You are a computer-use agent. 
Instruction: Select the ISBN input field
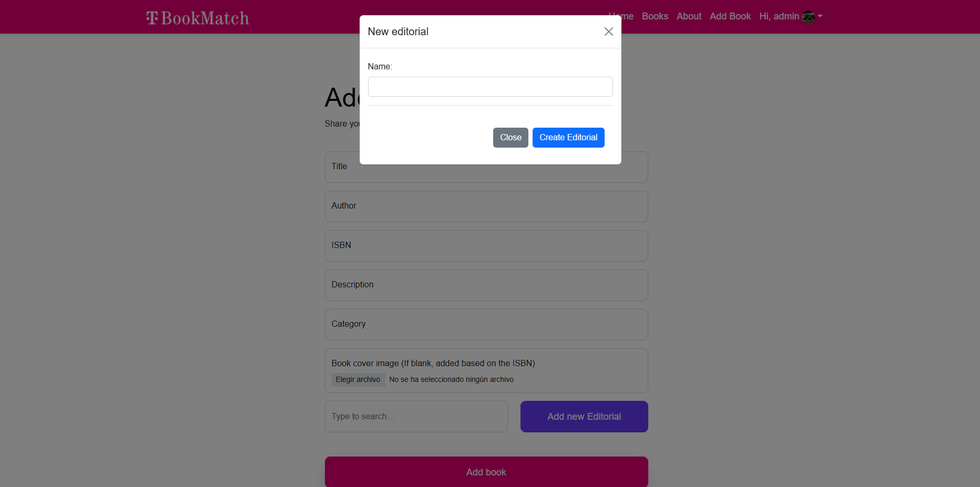tap(486, 245)
